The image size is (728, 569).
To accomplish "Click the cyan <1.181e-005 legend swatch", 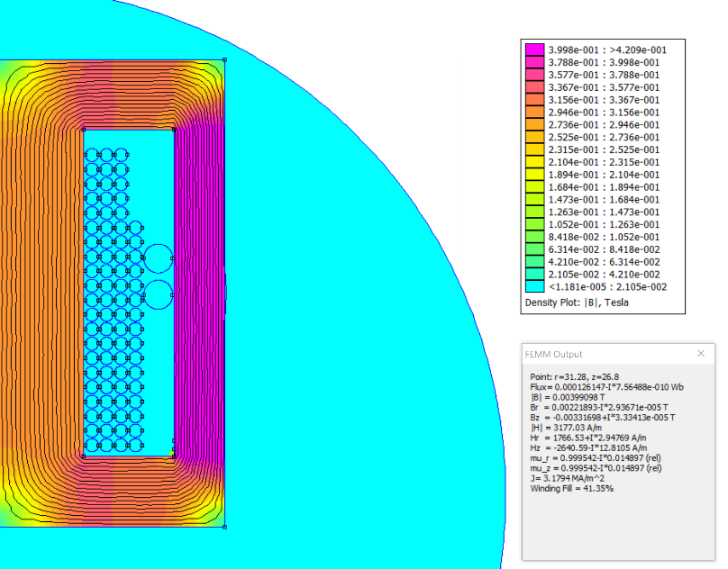I will point(534,286).
